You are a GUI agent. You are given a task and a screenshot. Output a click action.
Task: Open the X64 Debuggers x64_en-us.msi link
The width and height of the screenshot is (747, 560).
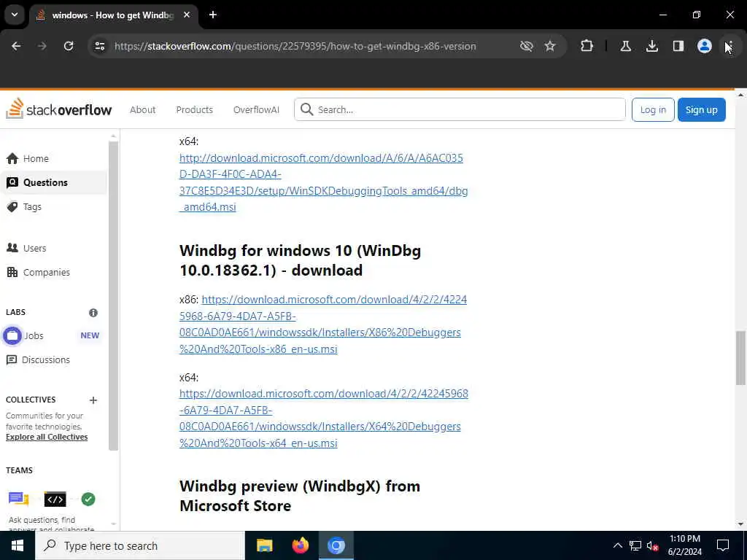pyautogui.click(x=323, y=418)
